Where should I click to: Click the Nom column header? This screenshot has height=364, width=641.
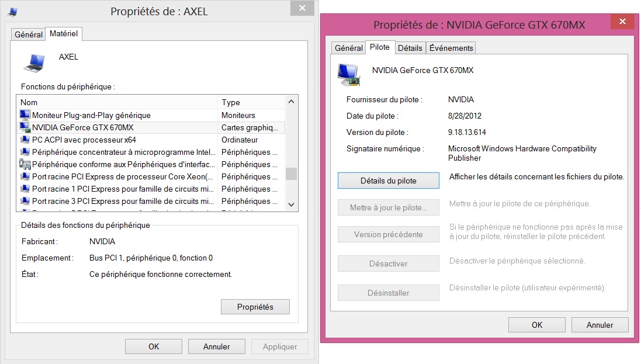click(117, 102)
